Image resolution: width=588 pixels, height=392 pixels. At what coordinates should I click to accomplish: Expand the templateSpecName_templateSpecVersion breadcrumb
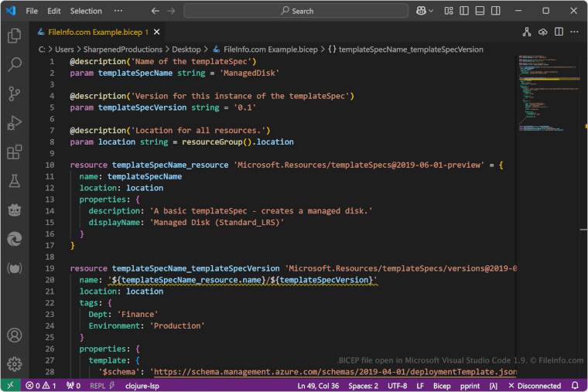click(x=410, y=49)
